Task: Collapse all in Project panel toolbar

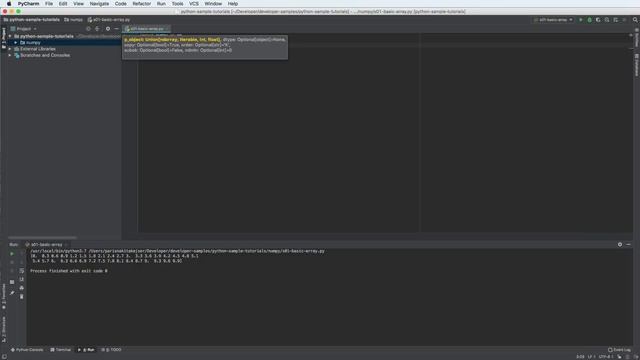Action: [x=97, y=29]
